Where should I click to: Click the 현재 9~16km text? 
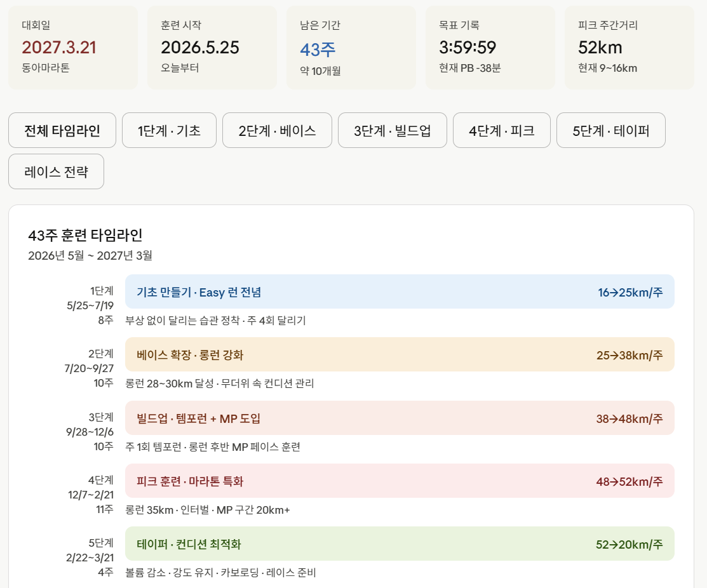(607, 67)
